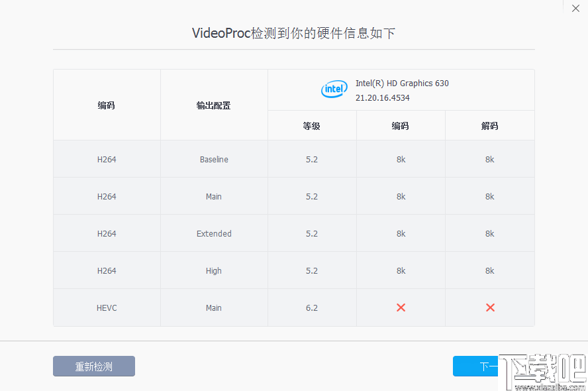The height and width of the screenshot is (391, 588).
Task: Click the Intel(R) HD Graphics 630 label
Action: tap(401, 83)
